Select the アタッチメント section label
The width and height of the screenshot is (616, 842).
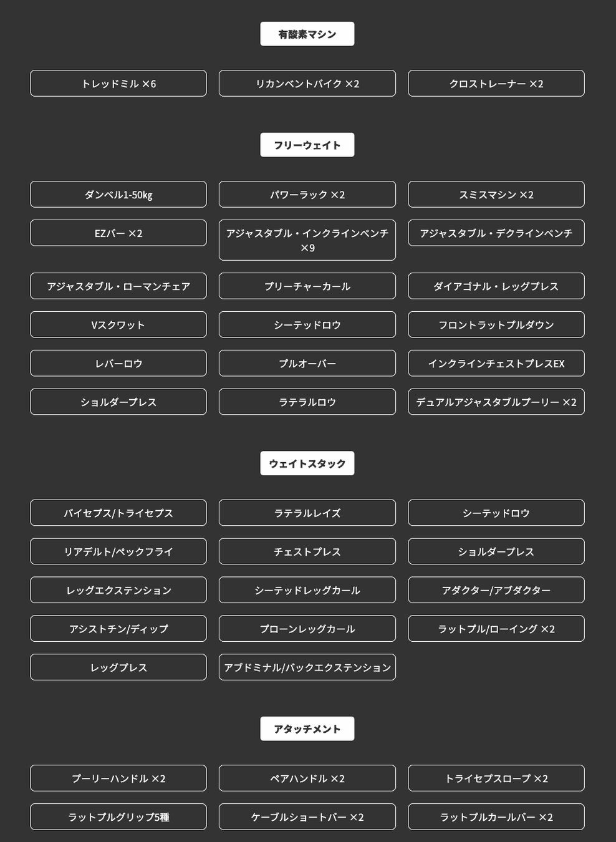point(307,728)
